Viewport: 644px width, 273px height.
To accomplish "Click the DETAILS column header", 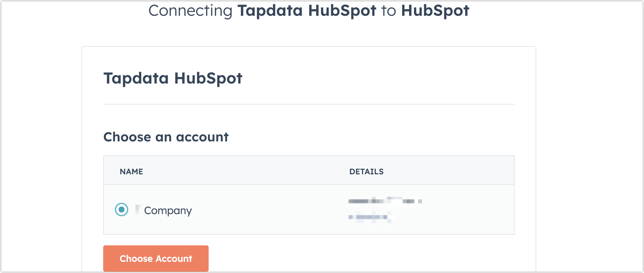I will pos(366,171).
